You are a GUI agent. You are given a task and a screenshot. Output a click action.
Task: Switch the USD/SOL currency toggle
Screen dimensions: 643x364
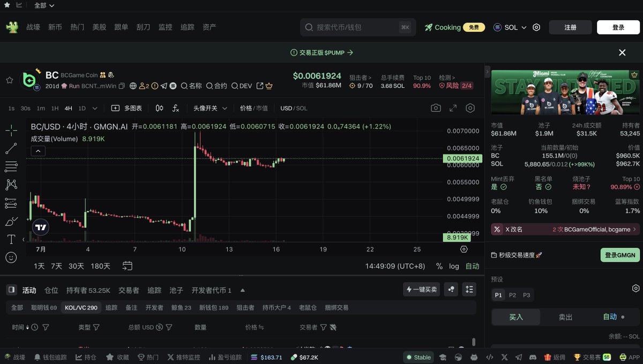pos(294,108)
